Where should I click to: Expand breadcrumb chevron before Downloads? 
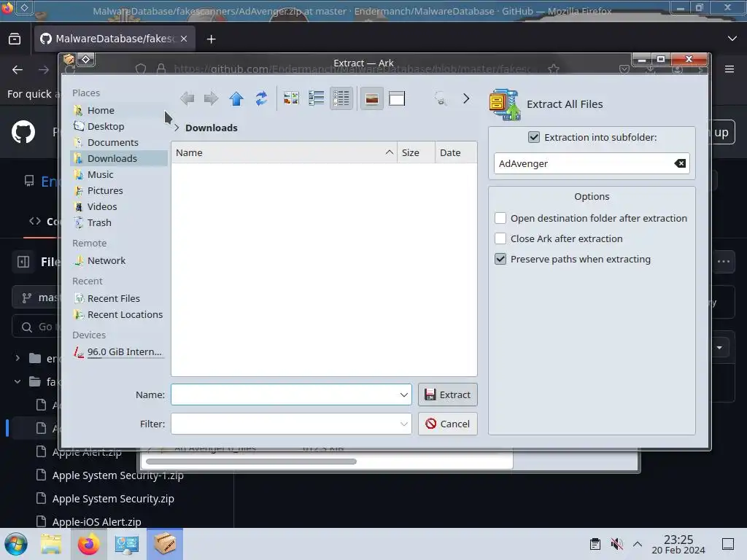tap(177, 128)
